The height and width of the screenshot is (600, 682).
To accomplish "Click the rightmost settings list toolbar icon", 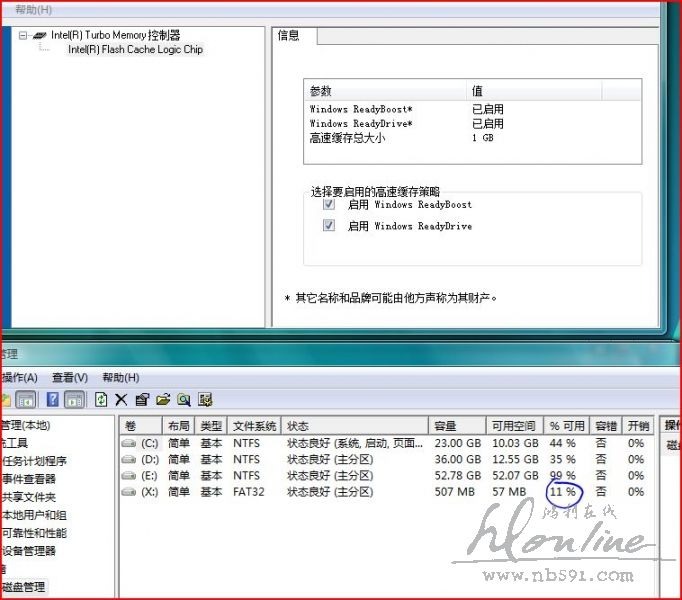I will tap(205, 400).
